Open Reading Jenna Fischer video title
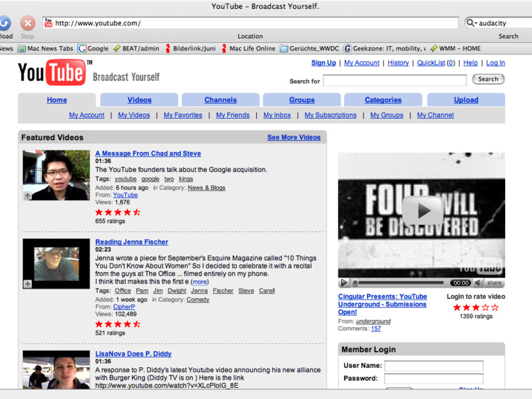 (132, 242)
